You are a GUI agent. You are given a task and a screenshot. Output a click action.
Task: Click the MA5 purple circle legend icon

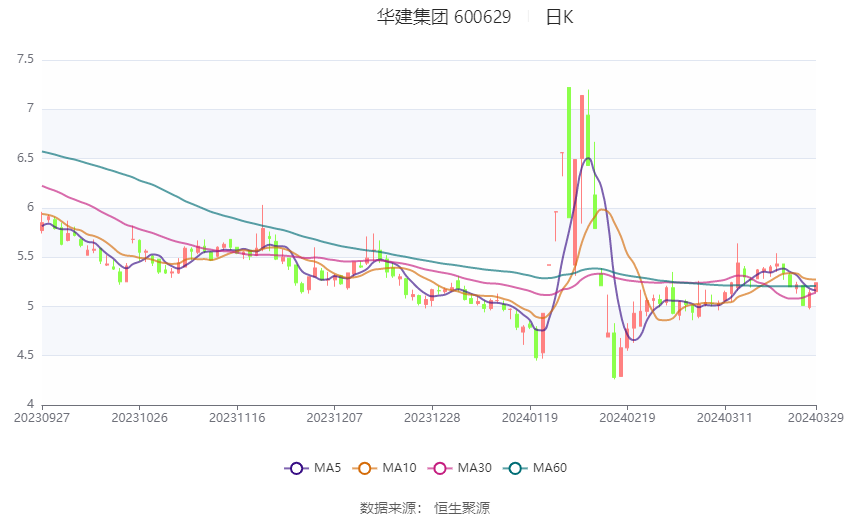click(x=296, y=468)
